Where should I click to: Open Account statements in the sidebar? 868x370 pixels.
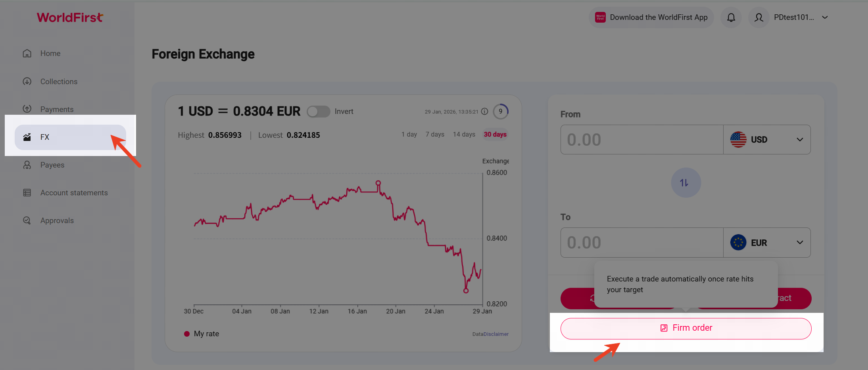pos(74,193)
